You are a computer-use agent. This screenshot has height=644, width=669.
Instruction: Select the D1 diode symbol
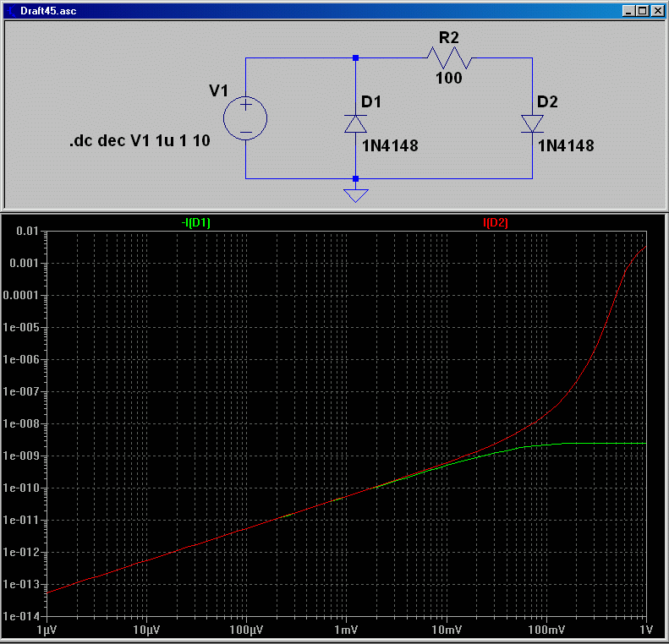pos(355,123)
